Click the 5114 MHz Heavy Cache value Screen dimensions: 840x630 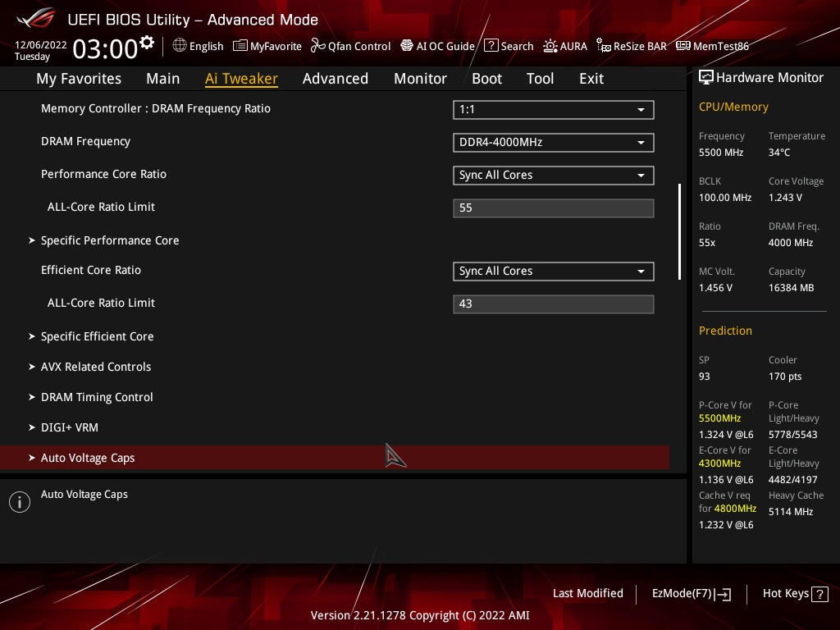point(791,512)
